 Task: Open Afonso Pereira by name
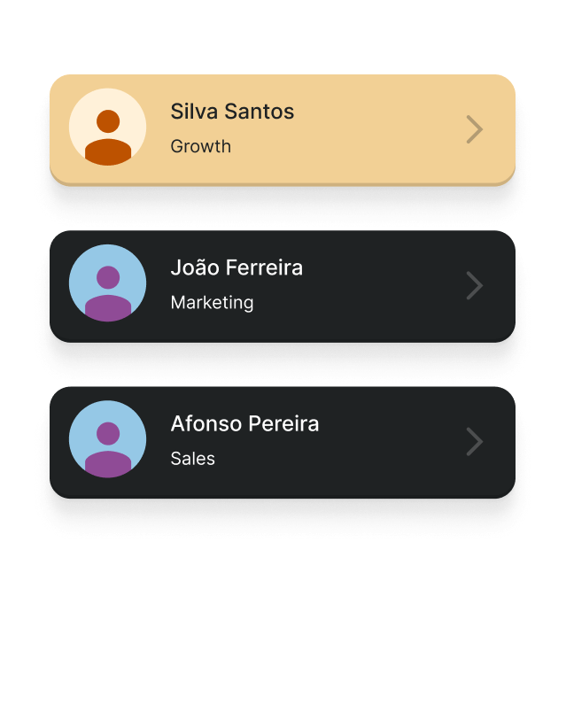point(244,423)
